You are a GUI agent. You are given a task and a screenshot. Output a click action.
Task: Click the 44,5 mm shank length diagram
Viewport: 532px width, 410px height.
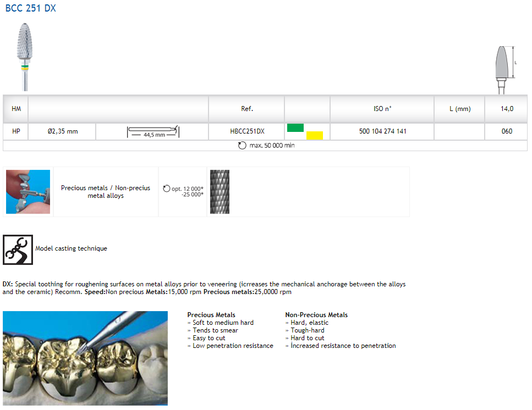pos(153,132)
